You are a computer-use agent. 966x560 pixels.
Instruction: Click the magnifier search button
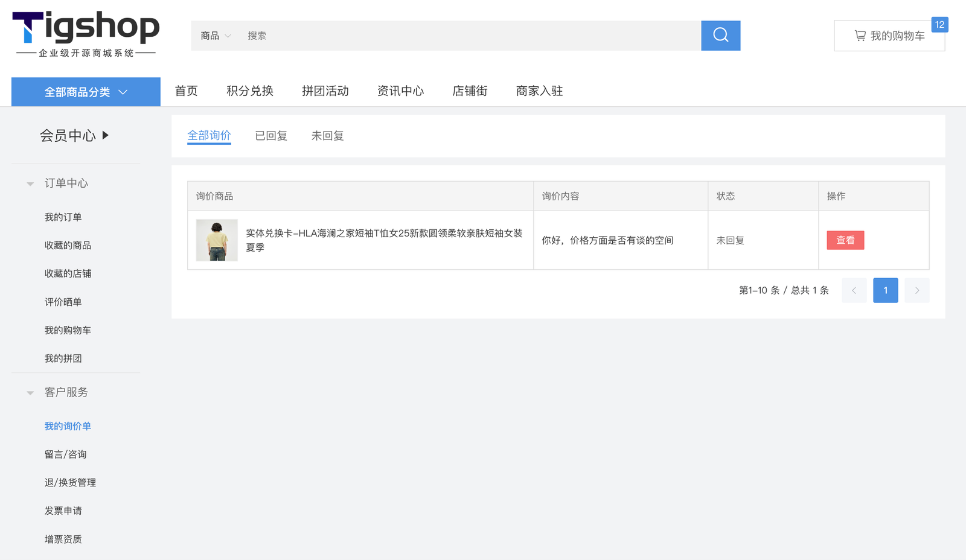pos(720,36)
